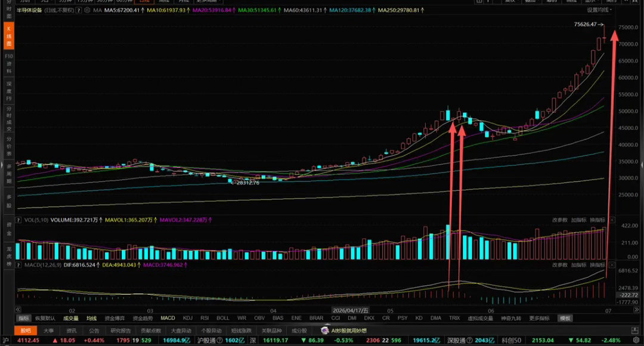Click the 2026/04/17/五 date marker on time axis
644x346 pixels.
pos(351,311)
